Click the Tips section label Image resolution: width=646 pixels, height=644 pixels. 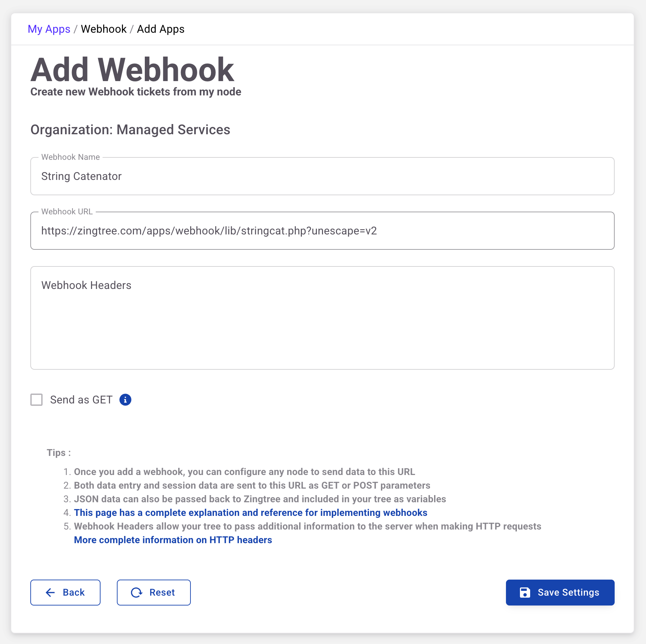pos(59,453)
